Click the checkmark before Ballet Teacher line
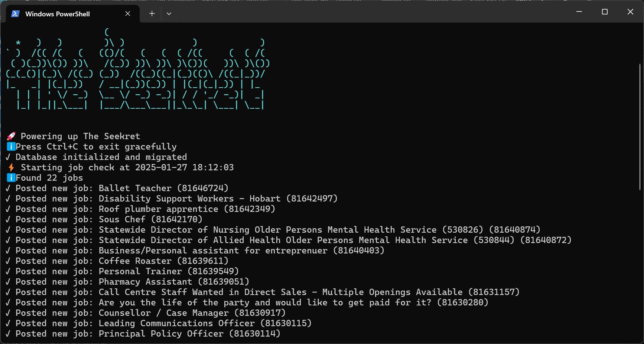The width and height of the screenshot is (644, 344). point(8,188)
